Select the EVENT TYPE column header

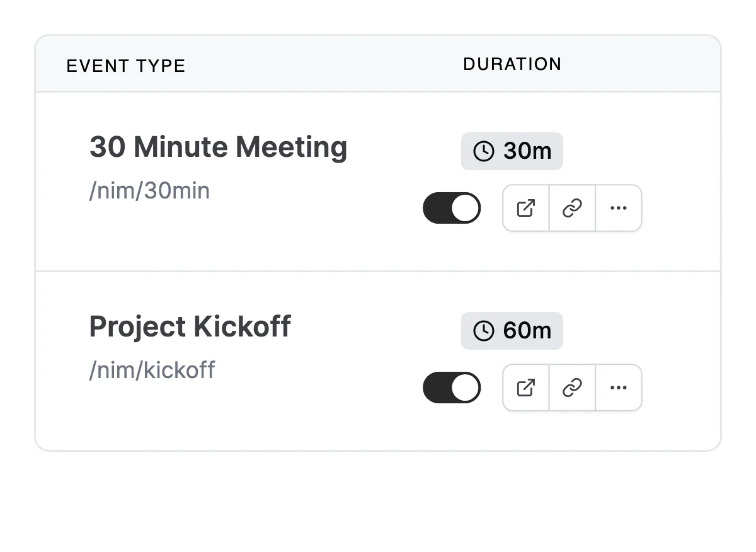pos(126,66)
